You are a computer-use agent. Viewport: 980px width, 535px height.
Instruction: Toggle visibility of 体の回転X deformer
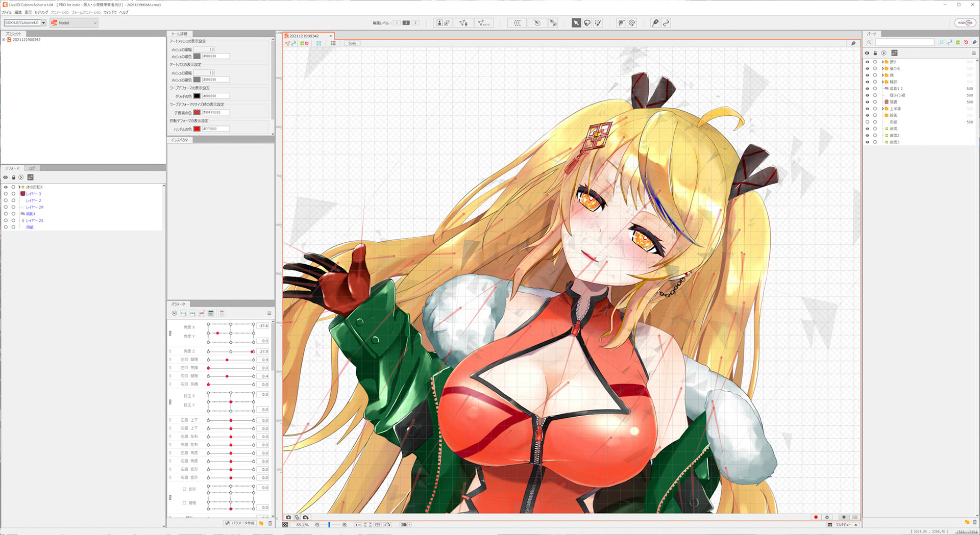click(x=6, y=187)
